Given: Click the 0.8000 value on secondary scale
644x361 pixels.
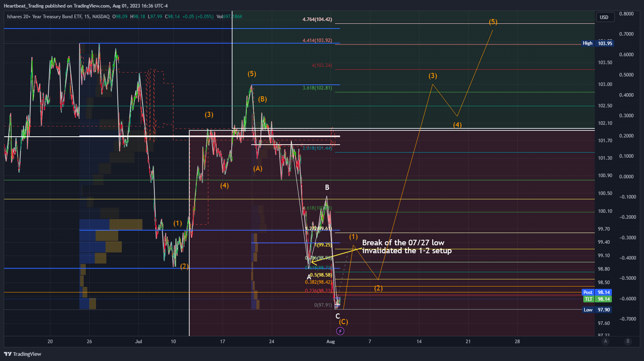Looking at the screenshot, I should (626, 14).
